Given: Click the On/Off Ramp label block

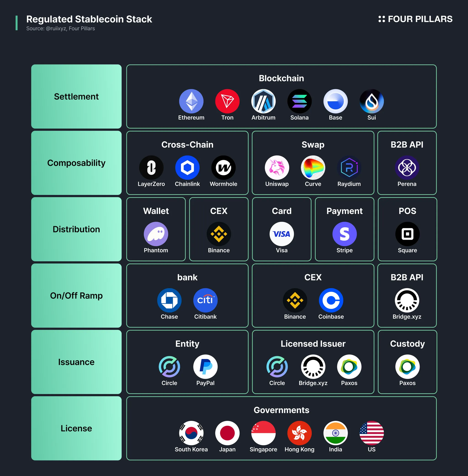Looking at the screenshot, I should [77, 296].
